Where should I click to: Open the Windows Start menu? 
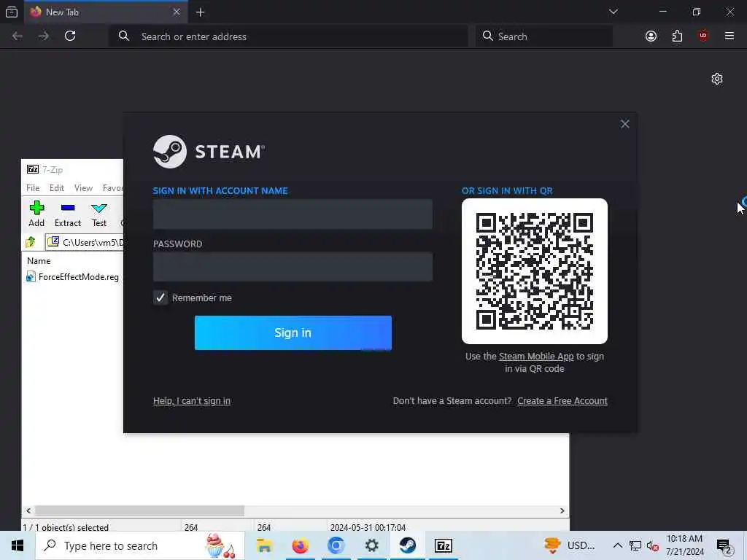click(18, 545)
